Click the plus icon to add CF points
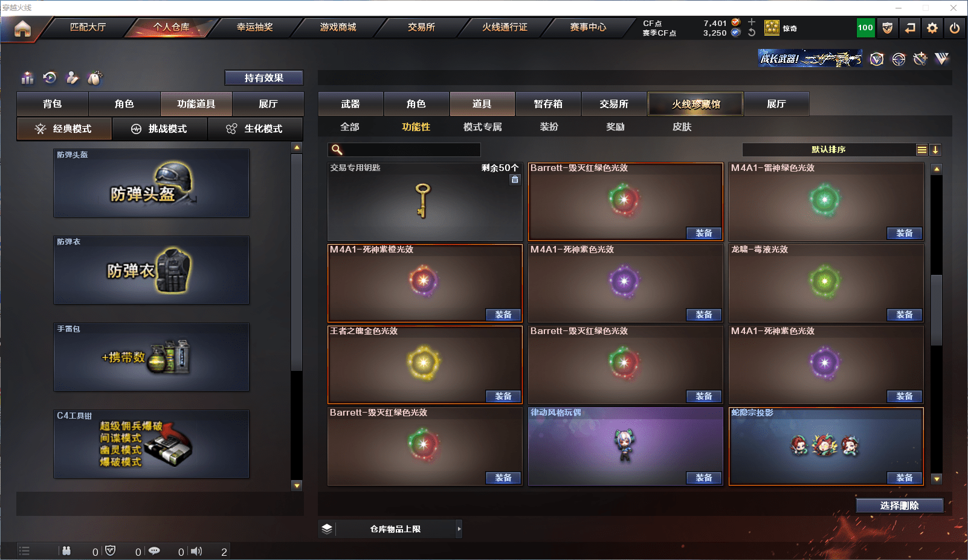968x560 pixels. 752,22
